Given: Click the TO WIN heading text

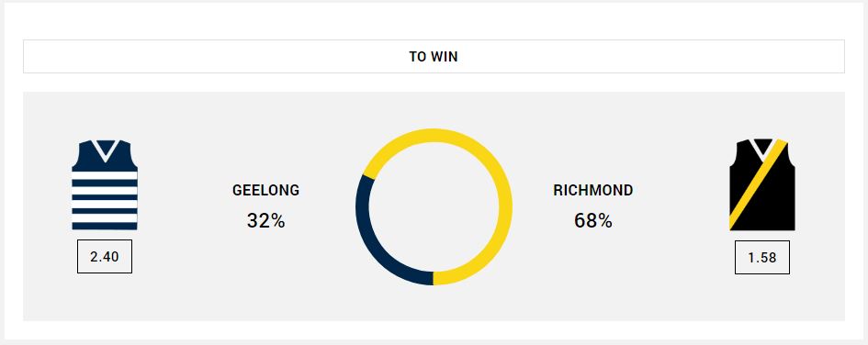Looking at the screenshot, I should (434, 56).
